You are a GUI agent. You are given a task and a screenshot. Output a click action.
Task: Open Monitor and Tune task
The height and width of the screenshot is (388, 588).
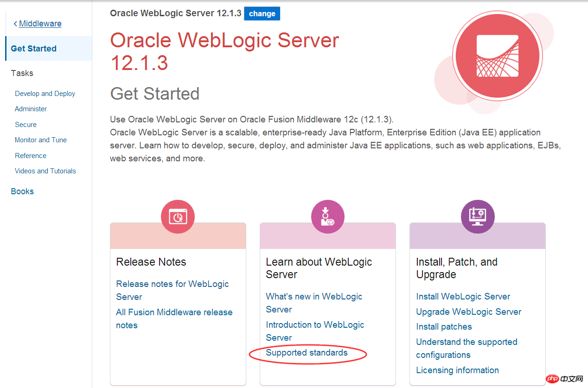coord(41,140)
